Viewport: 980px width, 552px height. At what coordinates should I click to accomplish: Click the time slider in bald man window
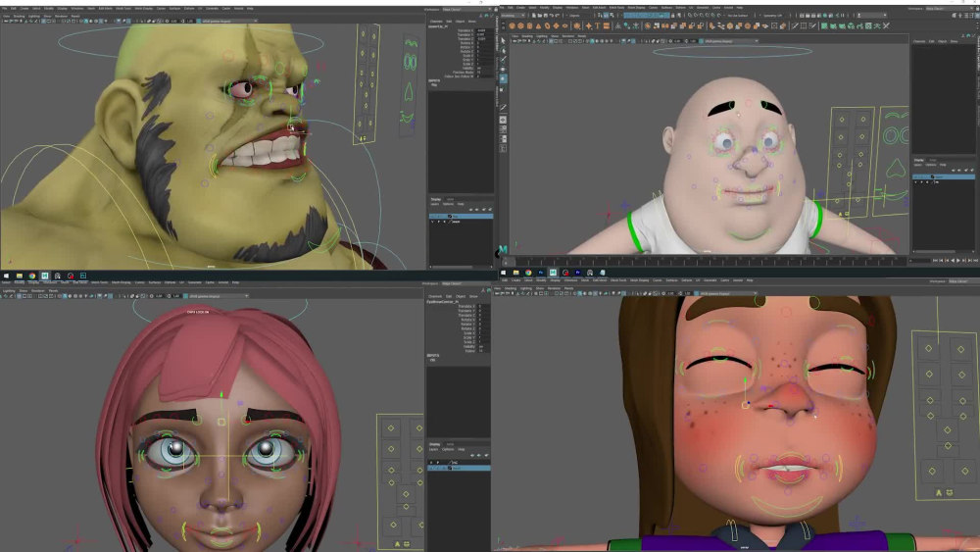pyautogui.click(x=707, y=262)
